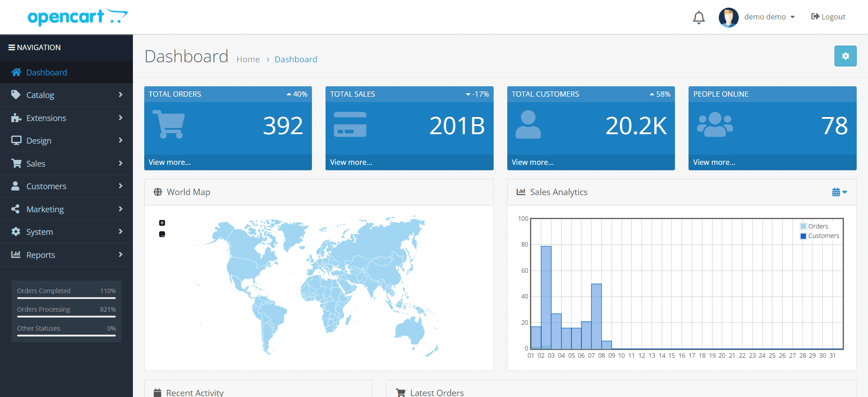The image size is (868, 397).
Task: Click the Logout link
Action: 828,17
